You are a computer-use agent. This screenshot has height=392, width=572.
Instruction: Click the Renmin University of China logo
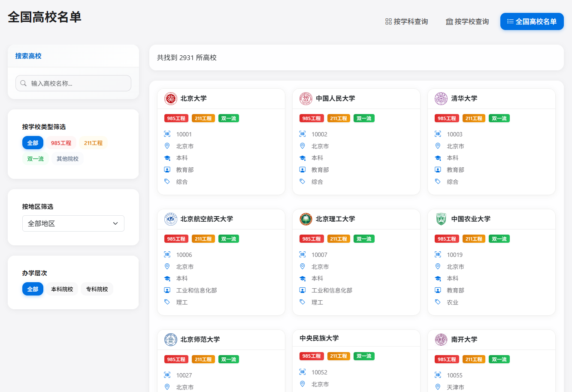pyautogui.click(x=306, y=99)
